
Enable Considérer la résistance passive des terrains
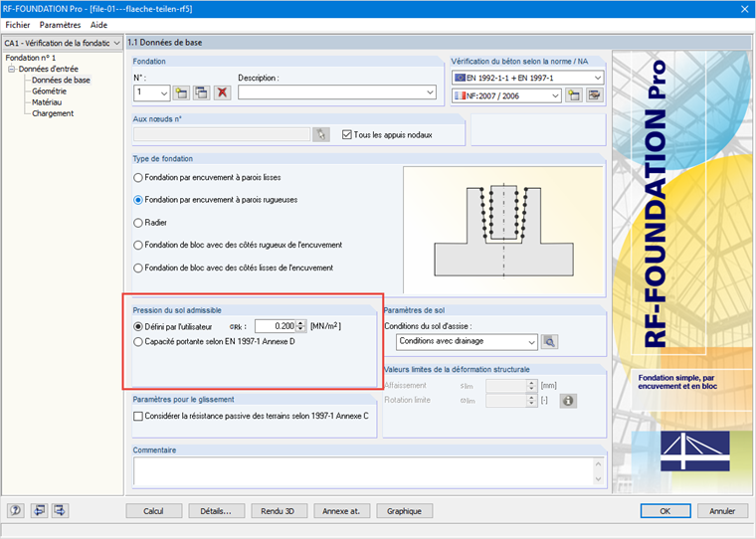[x=138, y=416]
